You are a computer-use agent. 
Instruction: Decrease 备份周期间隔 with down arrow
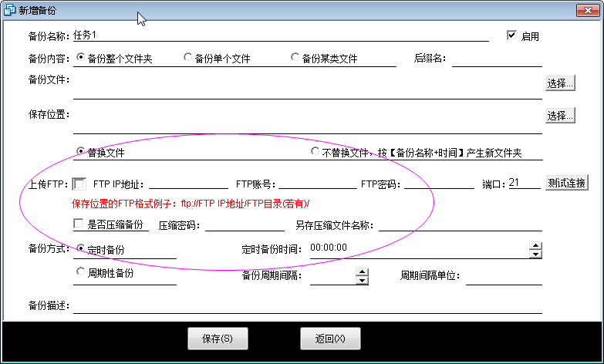click(362, 280)
